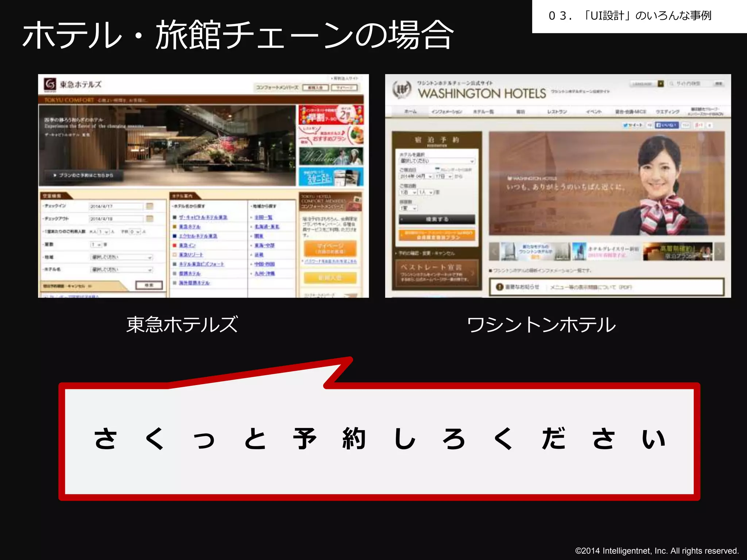Open the ホテル一覧 nav tab

tap(483, 112)
